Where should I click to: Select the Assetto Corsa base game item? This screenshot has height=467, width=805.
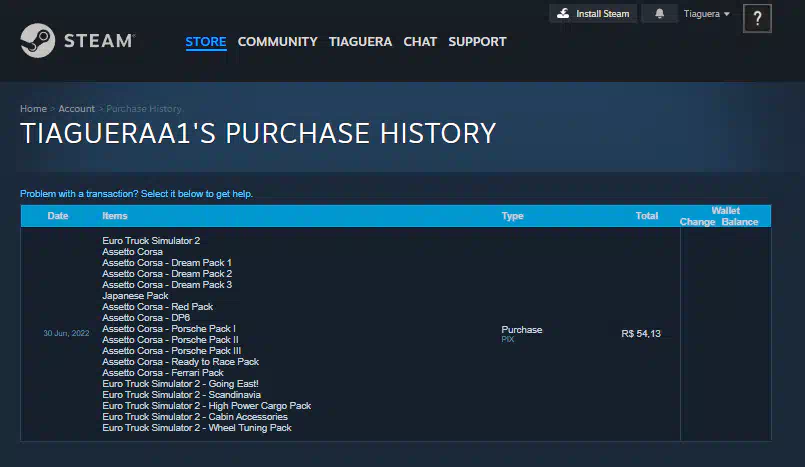pos(132,252)
